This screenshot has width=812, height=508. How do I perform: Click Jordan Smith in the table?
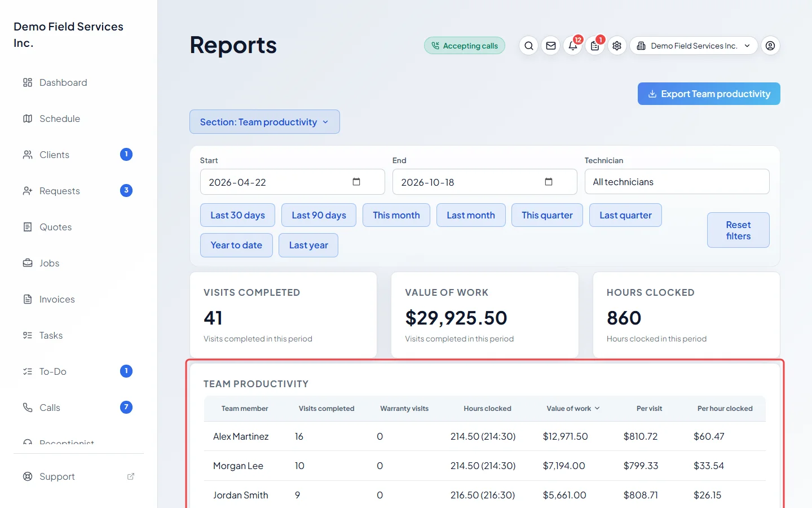(x=241, y=495)
